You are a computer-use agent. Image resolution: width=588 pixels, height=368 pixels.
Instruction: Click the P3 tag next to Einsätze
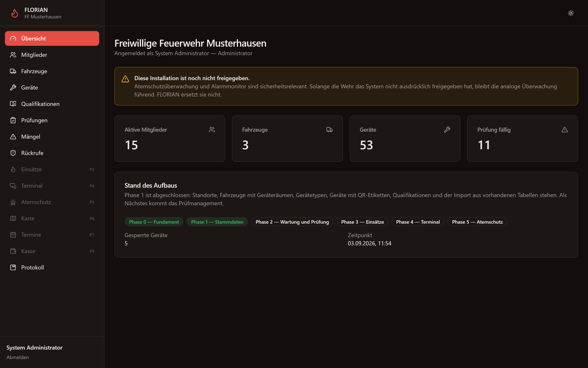(92, 169)
